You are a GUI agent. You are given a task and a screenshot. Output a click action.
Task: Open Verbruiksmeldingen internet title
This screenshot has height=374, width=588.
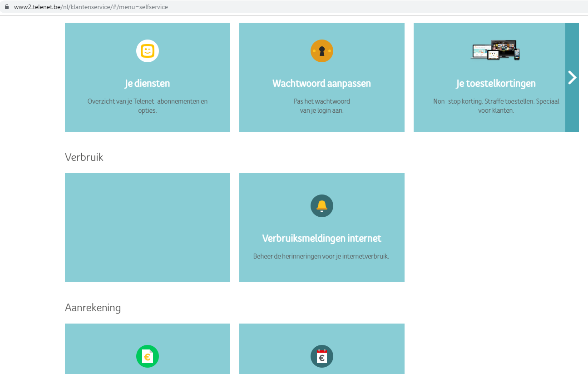[321, 239]
